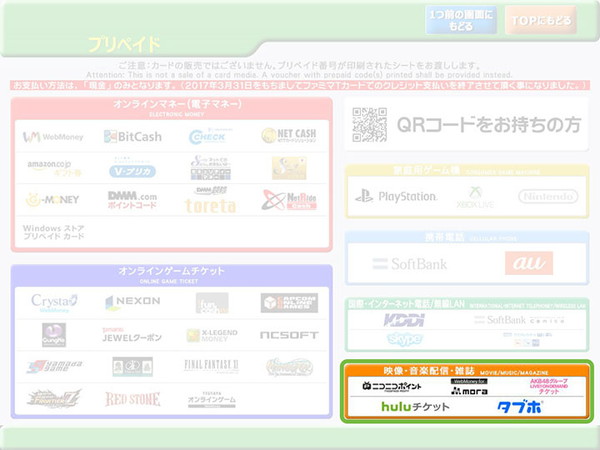Select the KDDI logo

(404, 320)
